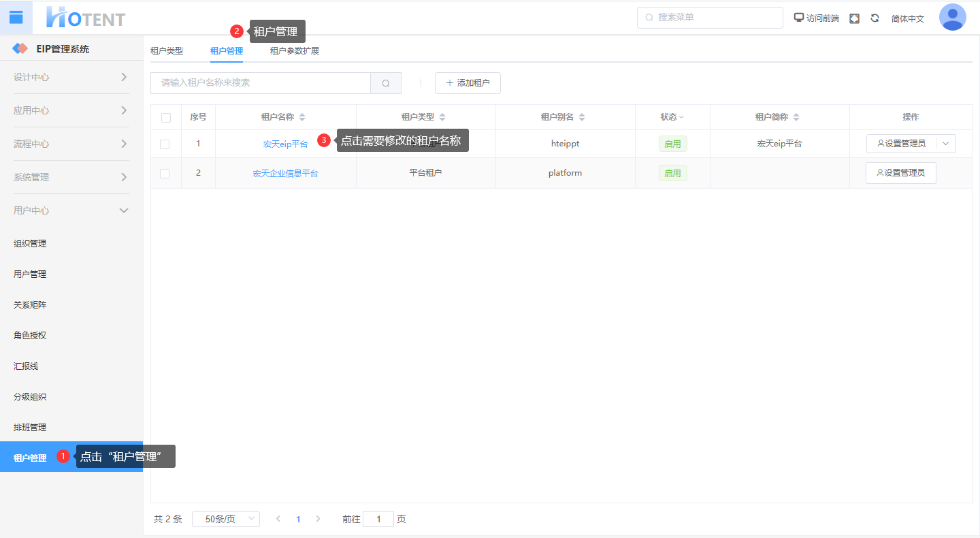Screen dimensions: 980x538
Task: Click the EIP管理系统 logo icon
Action: 20,49
